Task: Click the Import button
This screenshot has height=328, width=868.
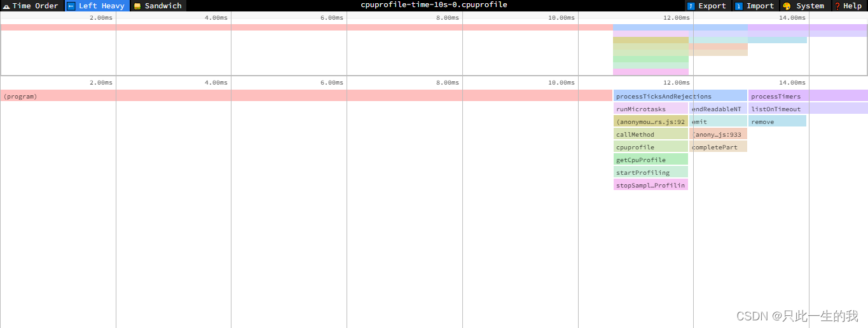Action: [x=755, y=6]
